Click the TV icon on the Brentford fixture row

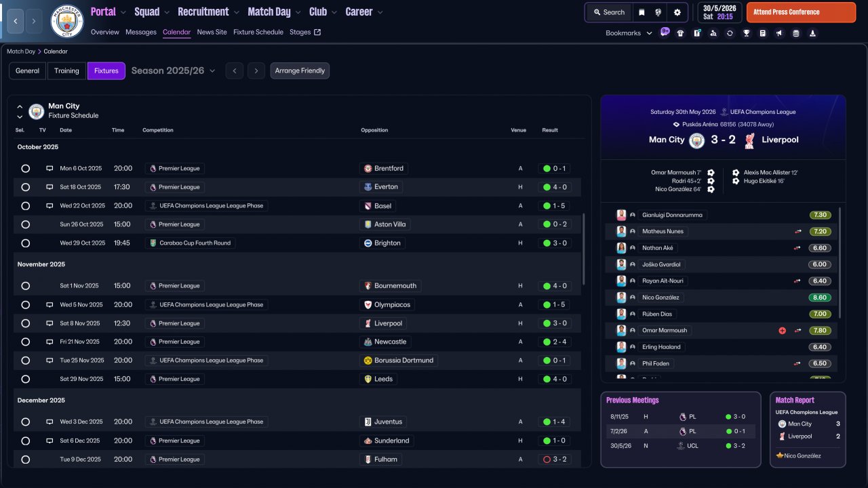(50, 168)
